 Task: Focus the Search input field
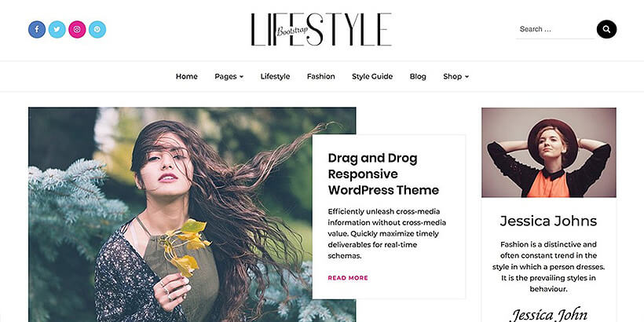[555, 29]
